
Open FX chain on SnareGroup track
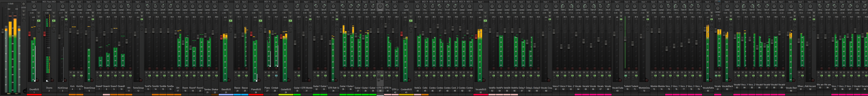(x=93, y=19)
